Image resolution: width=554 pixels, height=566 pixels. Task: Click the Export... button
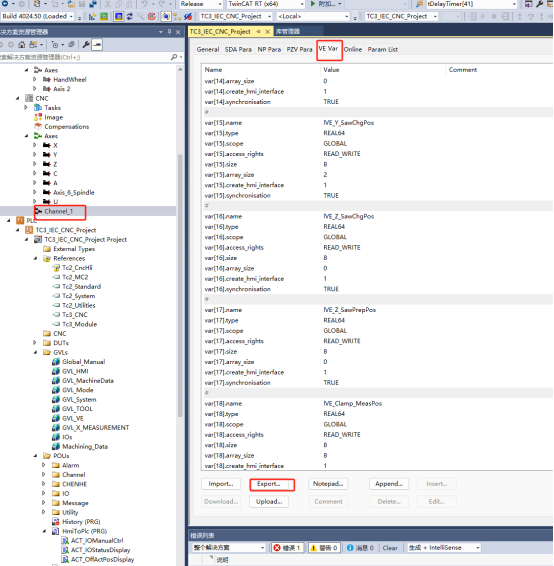(x=269, y=484)
